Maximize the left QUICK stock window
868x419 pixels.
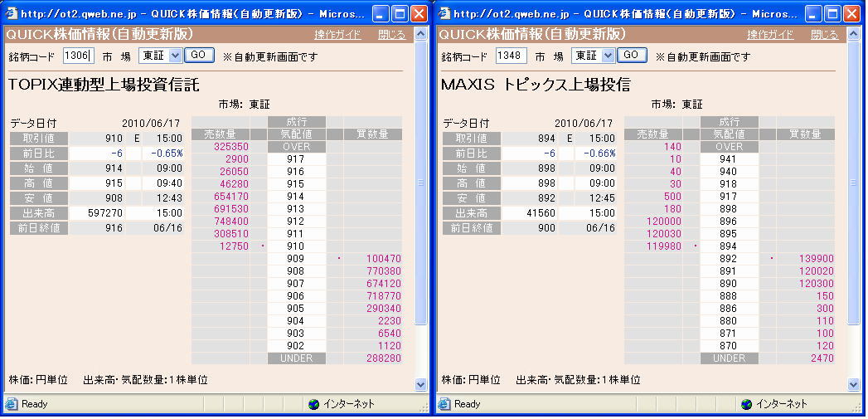coord(400,13)
